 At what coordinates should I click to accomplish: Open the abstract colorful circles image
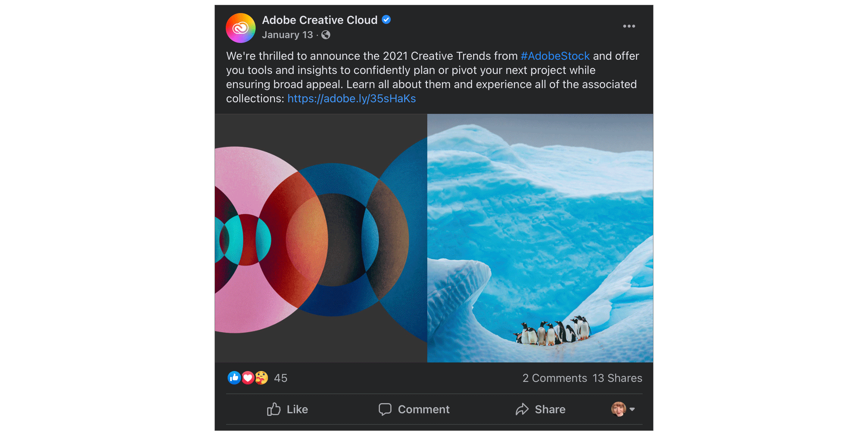[x=321, y=238]
